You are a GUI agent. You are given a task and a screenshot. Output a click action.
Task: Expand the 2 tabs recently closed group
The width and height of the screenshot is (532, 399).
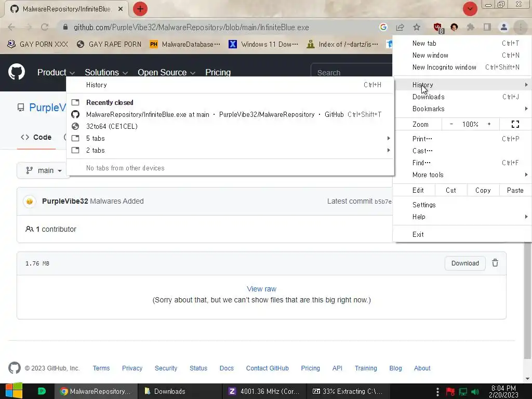tap(230, 150)
